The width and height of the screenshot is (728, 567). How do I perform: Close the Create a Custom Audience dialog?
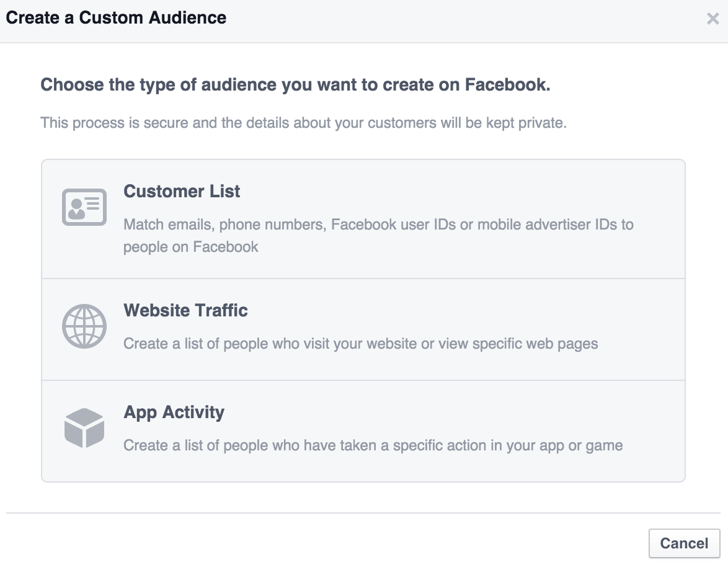[x=712, y=19]
